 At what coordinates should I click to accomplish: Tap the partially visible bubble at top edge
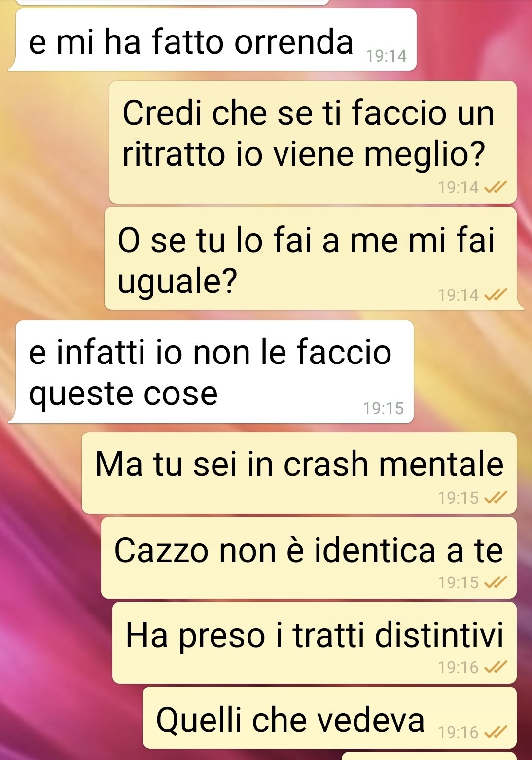click(172, 2)
